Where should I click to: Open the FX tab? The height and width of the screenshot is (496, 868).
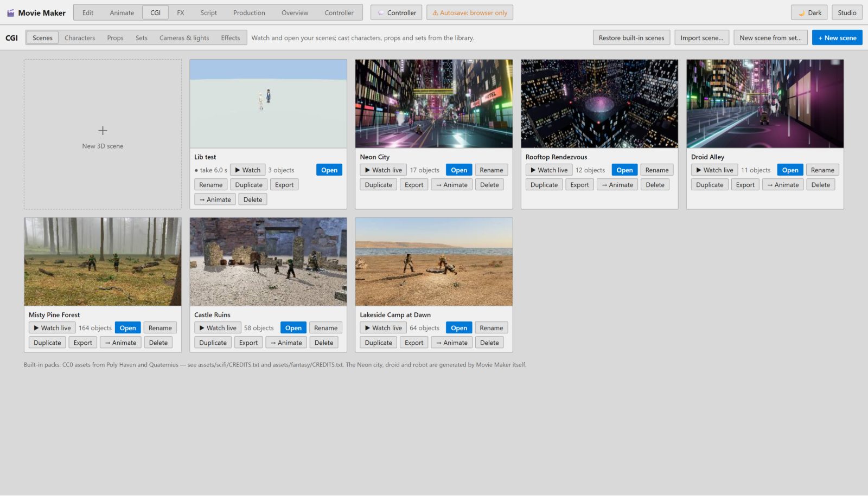(181, 12)
